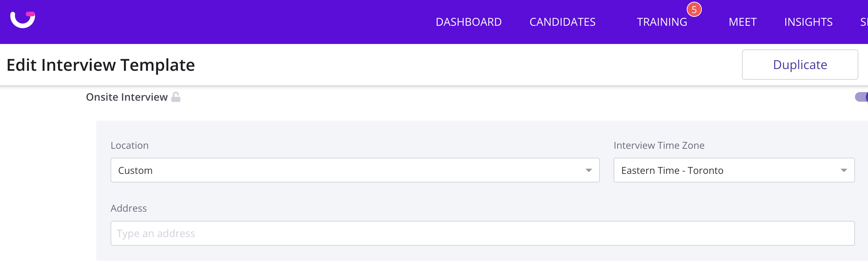Click the Onsite Interview section title
The width and height of the screenshot is (868, 268).
(127, 97)
